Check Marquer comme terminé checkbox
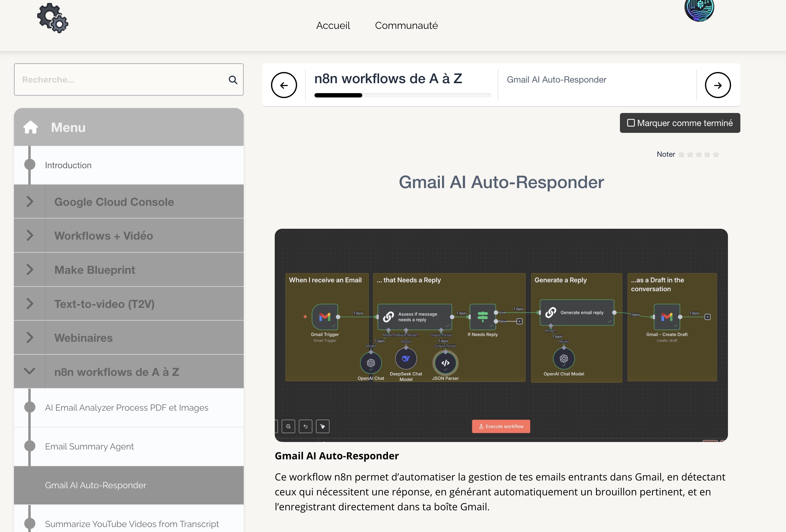786x532 pixels. [631, 123]
